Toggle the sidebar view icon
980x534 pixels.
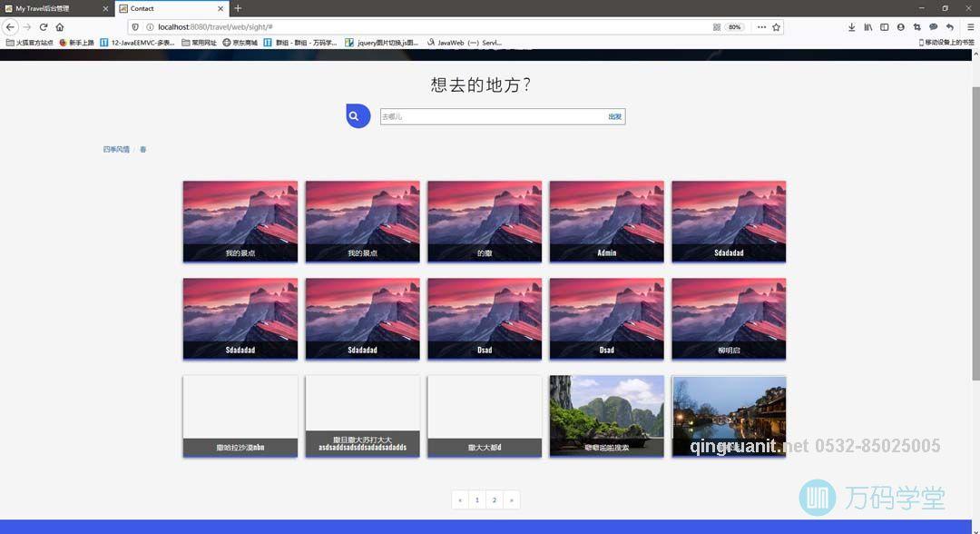[885, 26]
